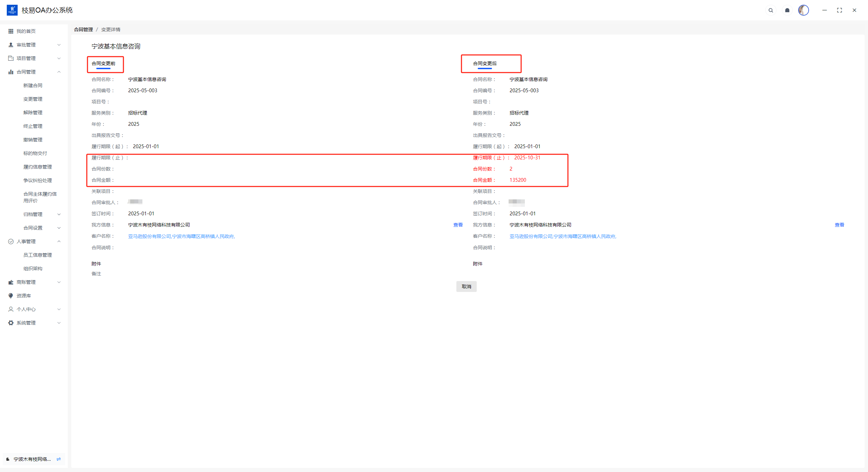Click the search icon in top bar
This screenshot has height=472, width=868.
click(x=771, y=10)
